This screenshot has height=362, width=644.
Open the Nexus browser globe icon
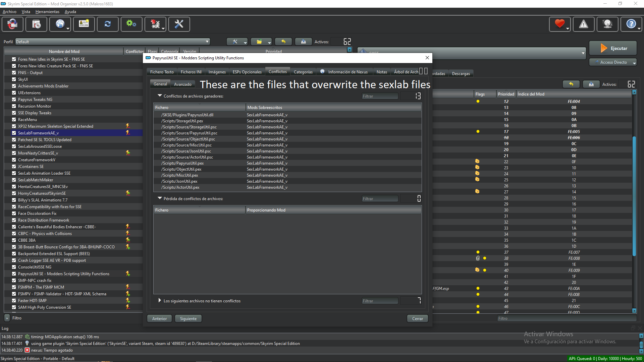click(60, 24)
